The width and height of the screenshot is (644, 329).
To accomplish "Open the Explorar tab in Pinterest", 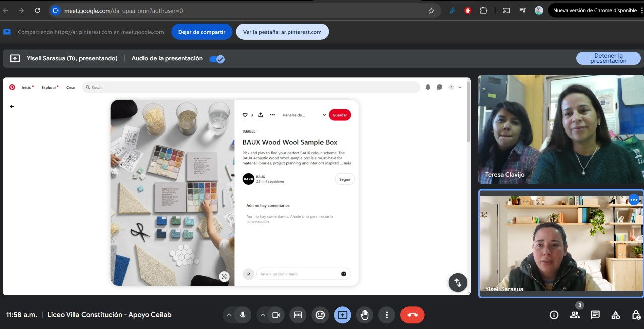I will click(49, 87).
